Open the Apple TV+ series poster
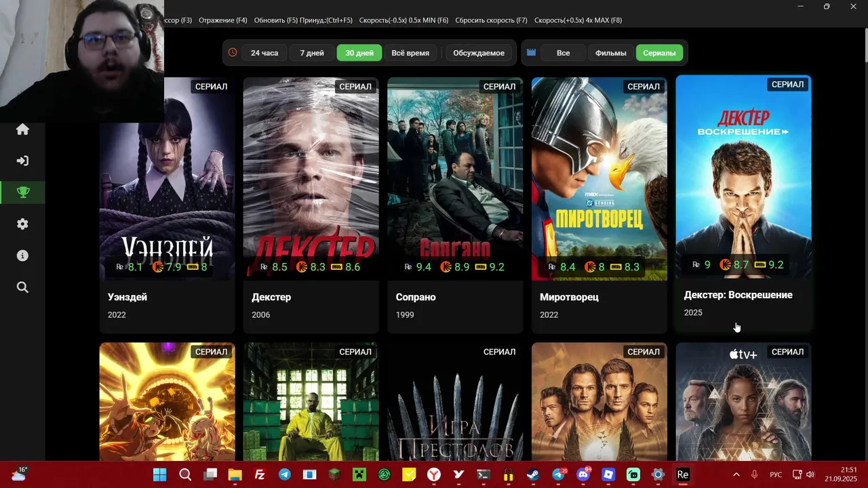The height and width of the screenshot is (488, 868). [x=743, y=402]
